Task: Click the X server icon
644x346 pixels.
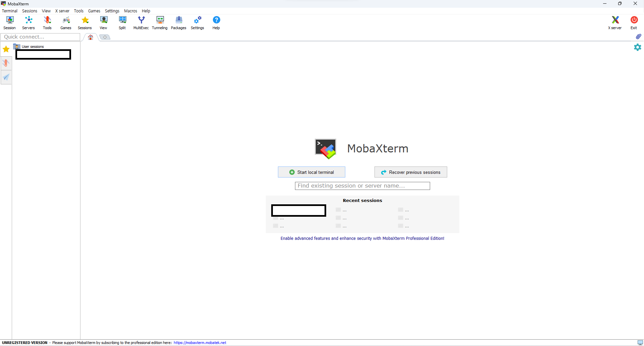Action: [615, 23]
